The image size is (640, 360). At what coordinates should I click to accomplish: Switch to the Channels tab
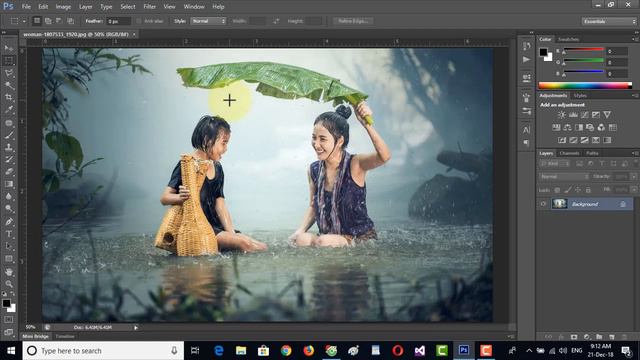point(569,153)
